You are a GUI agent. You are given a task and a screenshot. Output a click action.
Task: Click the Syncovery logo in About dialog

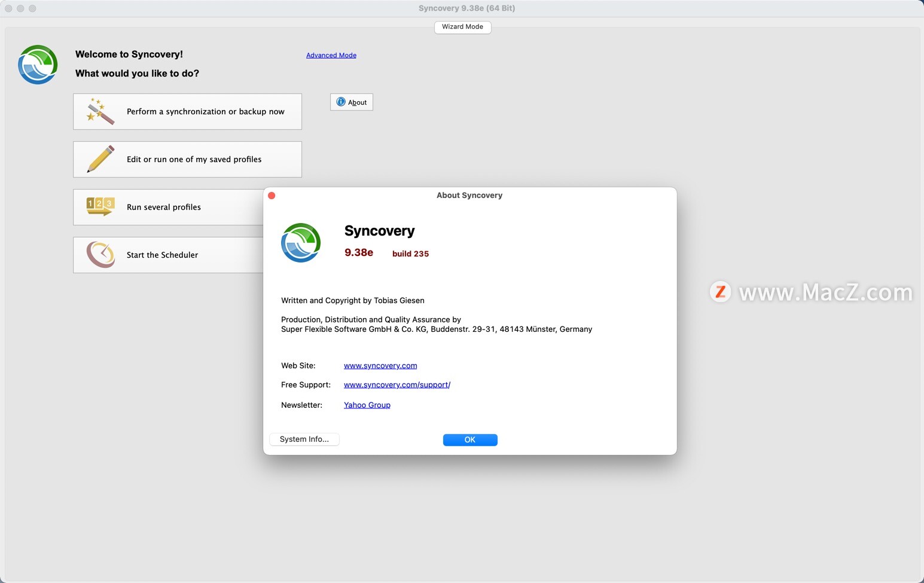[x=301, y=243]
